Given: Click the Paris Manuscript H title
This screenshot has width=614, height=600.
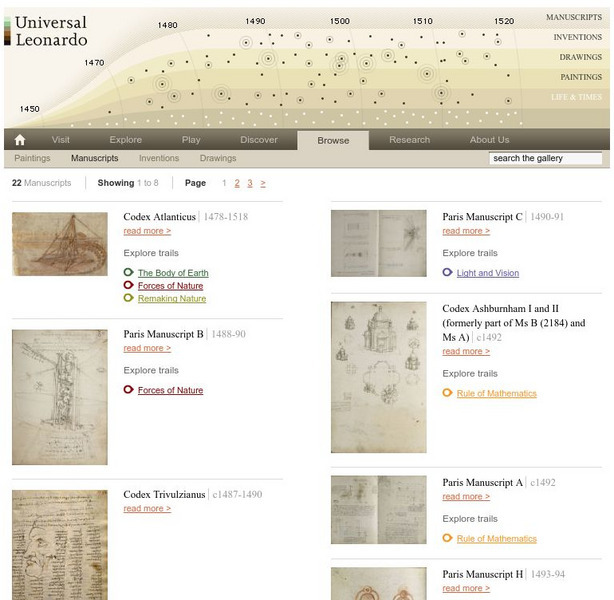Looking at the screenshot, I should tap(482, 574).
